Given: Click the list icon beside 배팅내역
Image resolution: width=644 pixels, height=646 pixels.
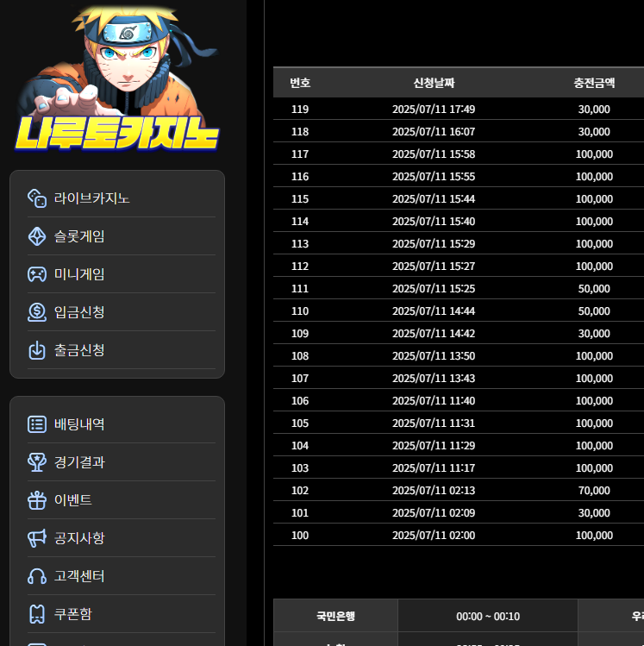Looking at the screenshot, I should click(37, 424).
